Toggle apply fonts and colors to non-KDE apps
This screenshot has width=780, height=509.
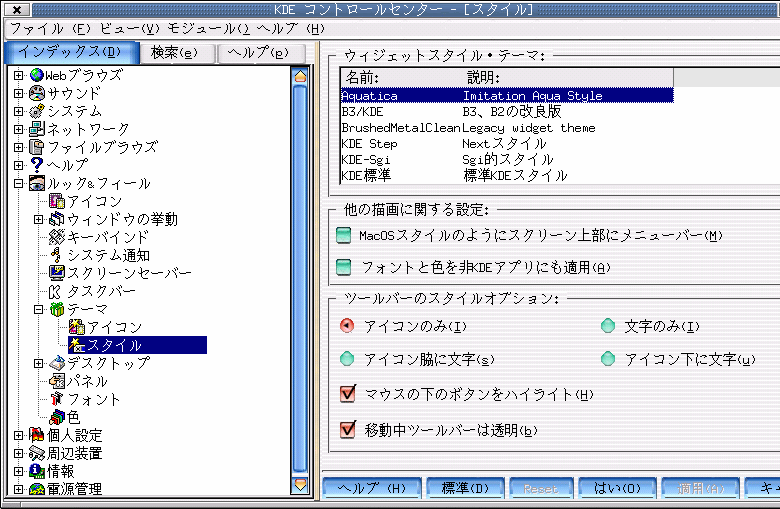click(x=343, y=267)
